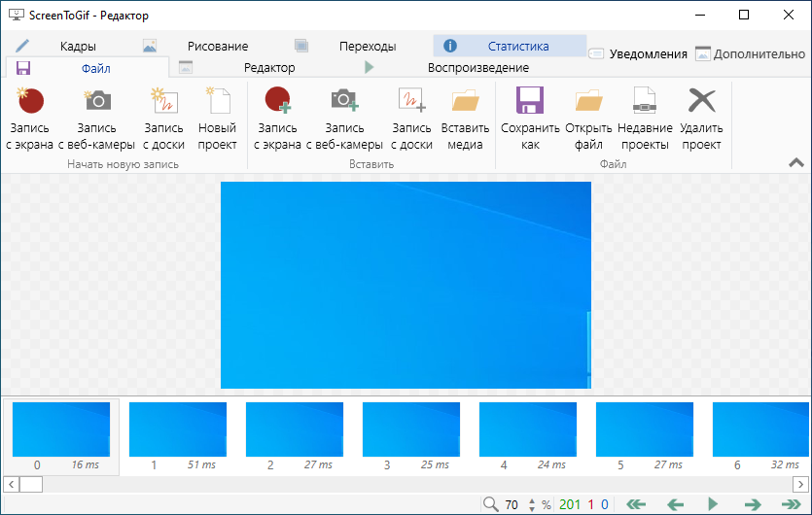Select frame 6 thumbnail
The height and width of the screenshot is (515, 812).
[x=761, y=429]
